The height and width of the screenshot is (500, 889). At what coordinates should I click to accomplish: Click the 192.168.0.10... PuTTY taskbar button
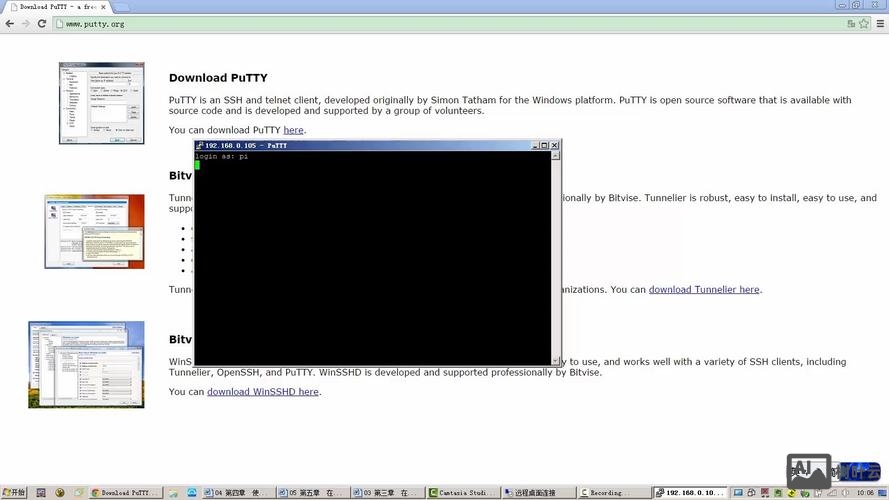[x=690, y=493]
